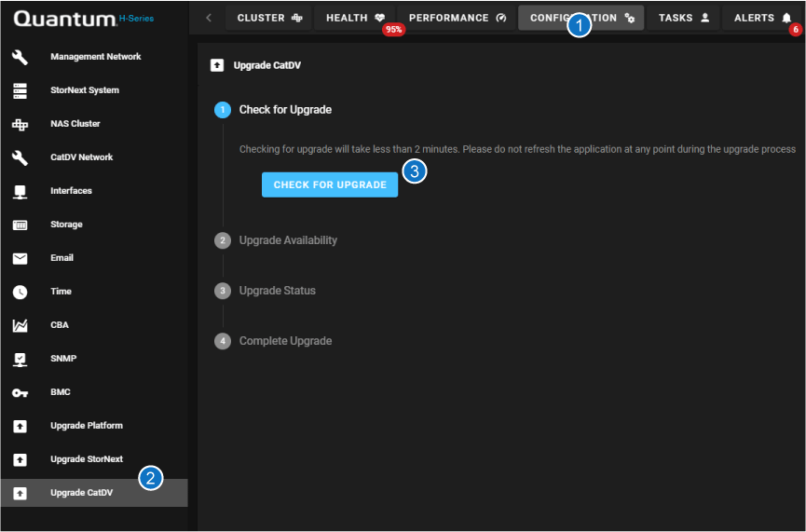Click the alerts count badge showing 6
The image size is (806, 532).
point(796,30)
